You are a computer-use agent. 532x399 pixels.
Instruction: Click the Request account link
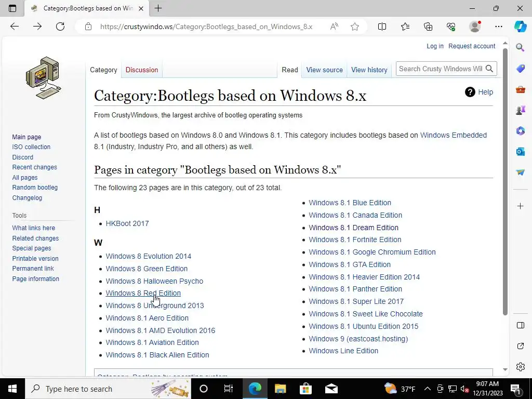472,46
